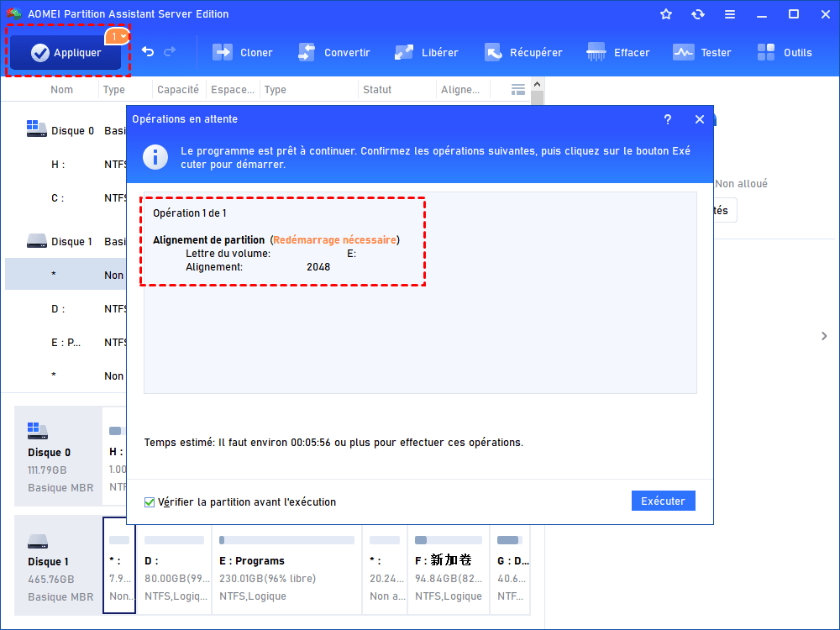Click the Statut column header

(x=377, y=90)
